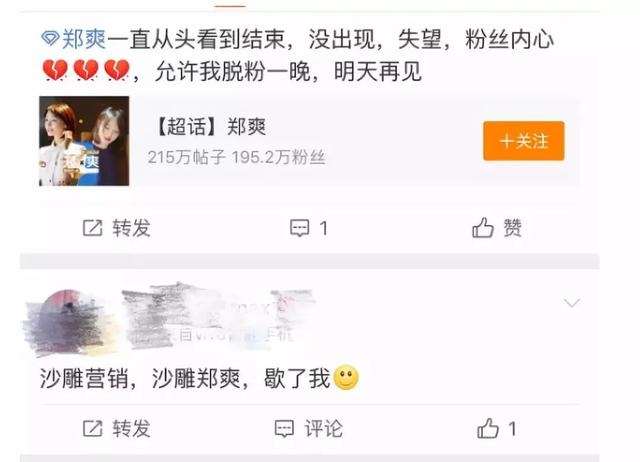Like the first post with thumbs-up icon
Viewport: 640px width, 462px height.
click(x=483, y=227)
